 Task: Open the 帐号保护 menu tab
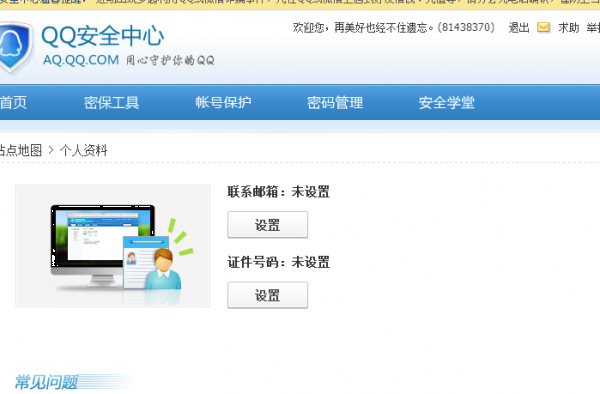[x=223, y=103]
